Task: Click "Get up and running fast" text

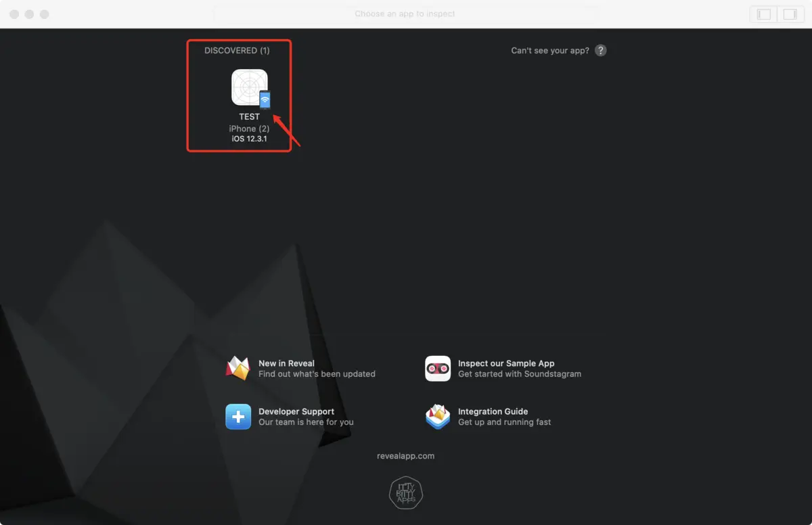Action: [505, 422]
